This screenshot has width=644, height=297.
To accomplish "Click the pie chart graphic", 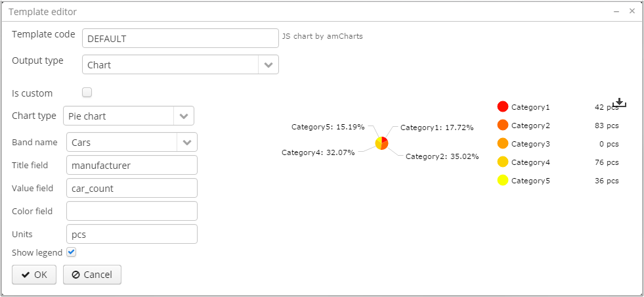I will click(381, 143).
